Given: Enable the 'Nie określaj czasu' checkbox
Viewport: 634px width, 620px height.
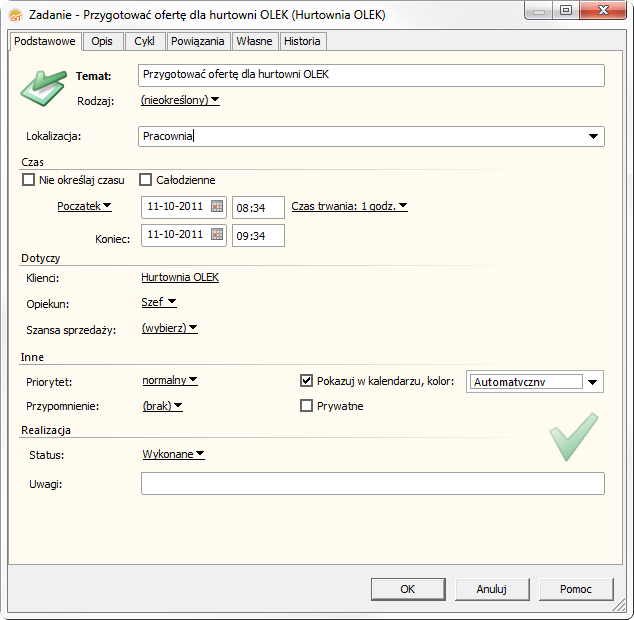Looking at the screenshot, I should coord(28,180).
